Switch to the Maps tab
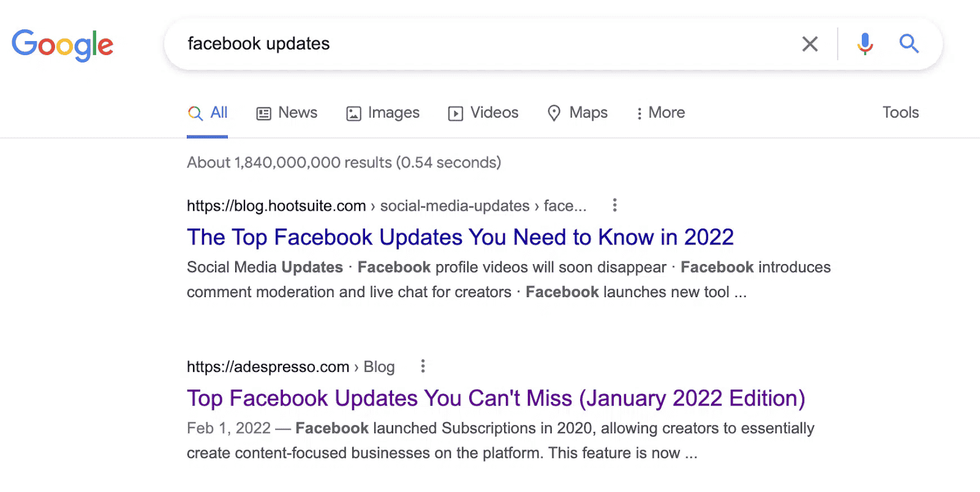The height and width of the screenshot is (492, 980). pos(577,113)
